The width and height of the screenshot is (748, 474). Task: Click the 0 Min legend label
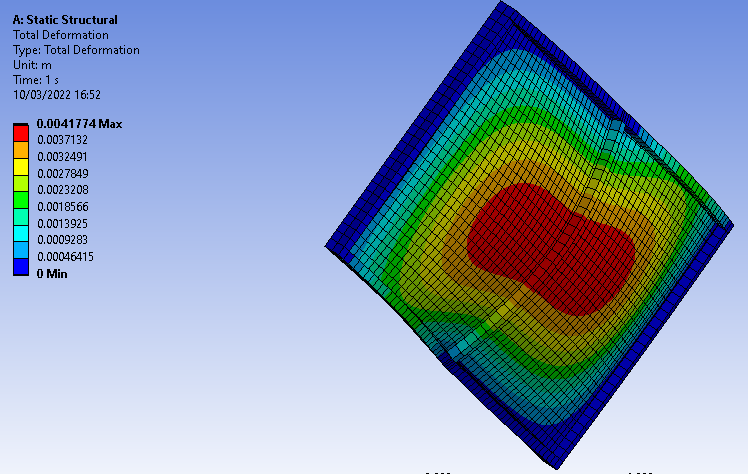click(52, 274)
